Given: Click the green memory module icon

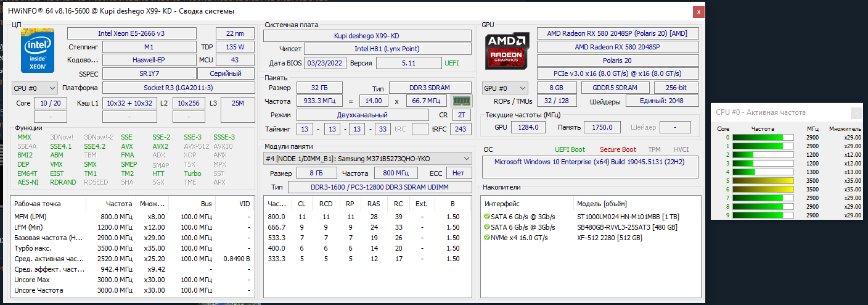Looking at the screenshot, I should (x=460, y=101).
